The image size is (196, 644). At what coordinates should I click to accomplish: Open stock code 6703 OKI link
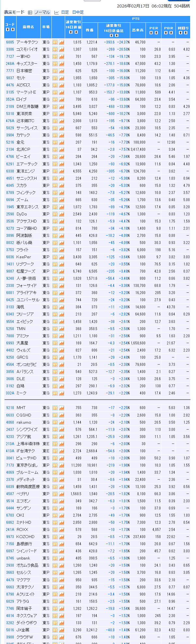(10, 515)
